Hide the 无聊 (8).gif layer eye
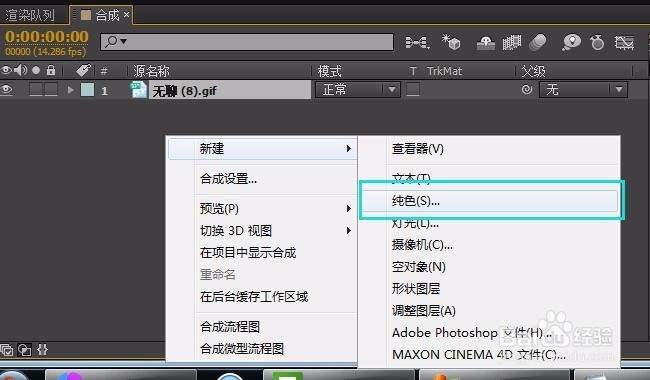The image size is (650, 380). [6, 90]
